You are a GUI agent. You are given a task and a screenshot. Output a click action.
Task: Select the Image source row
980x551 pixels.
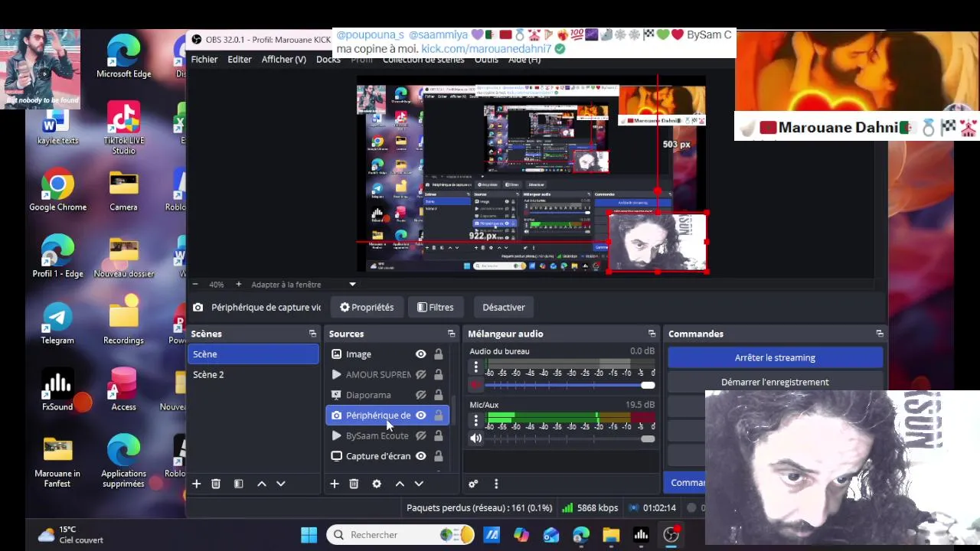387,354
